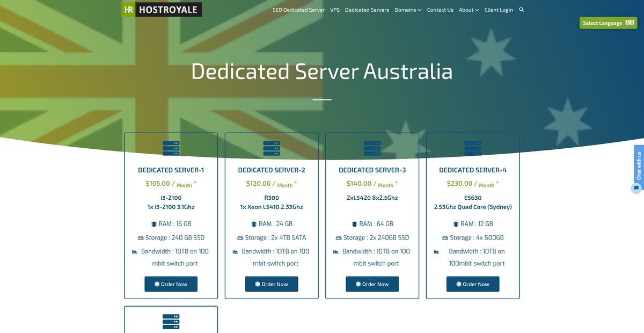Click the 'RAM : 16 GB' text
Image resolution: width=644 pixels, height=333 pixels.
(175, 224)
